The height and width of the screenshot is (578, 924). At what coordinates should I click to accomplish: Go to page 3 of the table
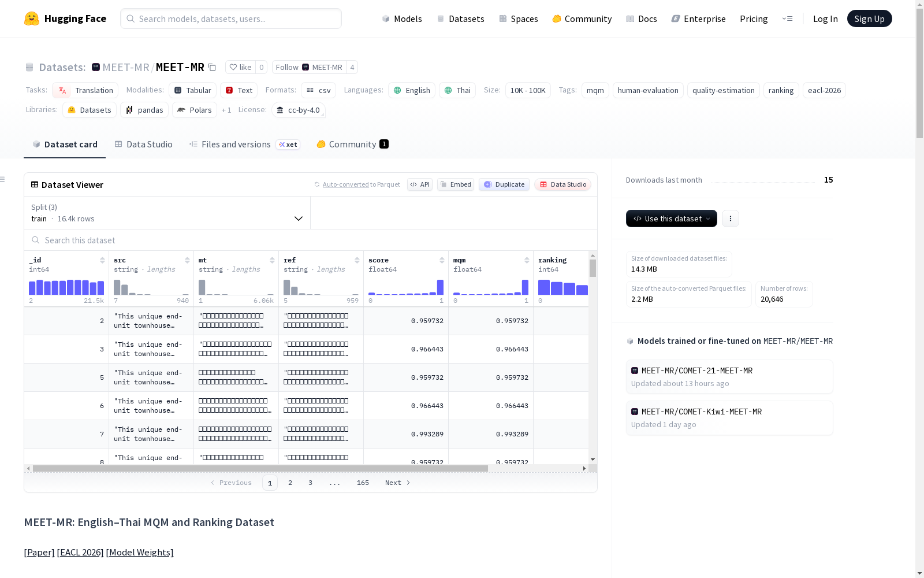tap(310, 483)
